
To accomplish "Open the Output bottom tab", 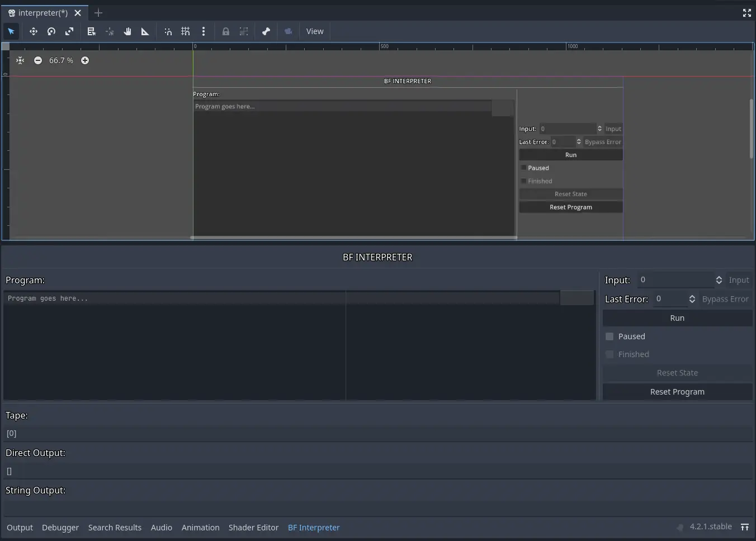I will pos(20,528).
